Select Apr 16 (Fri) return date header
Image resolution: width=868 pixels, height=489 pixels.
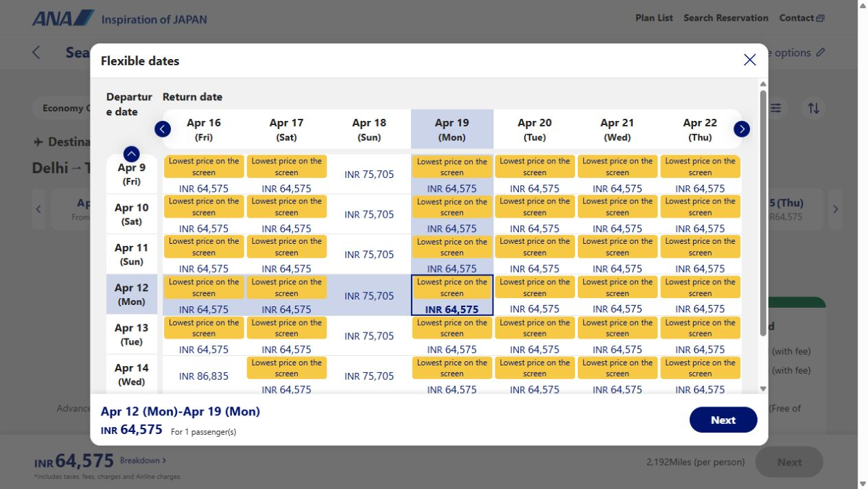[x=204, y=129]
